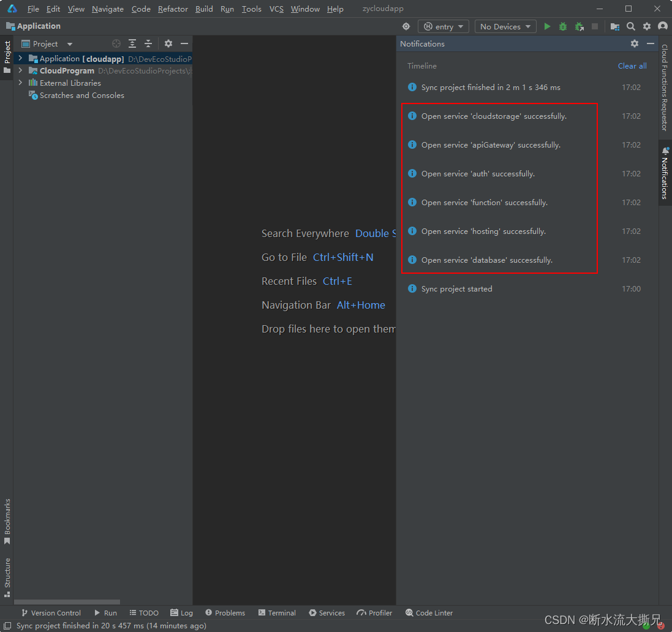Toggle Cloud Functions Requestor side panel

click(x=664, y=87)
